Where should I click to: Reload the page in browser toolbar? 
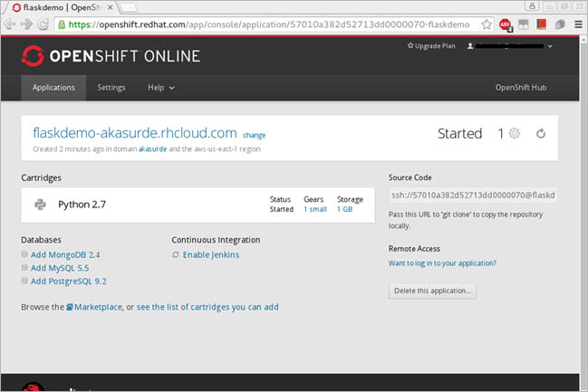pos(43,24)
